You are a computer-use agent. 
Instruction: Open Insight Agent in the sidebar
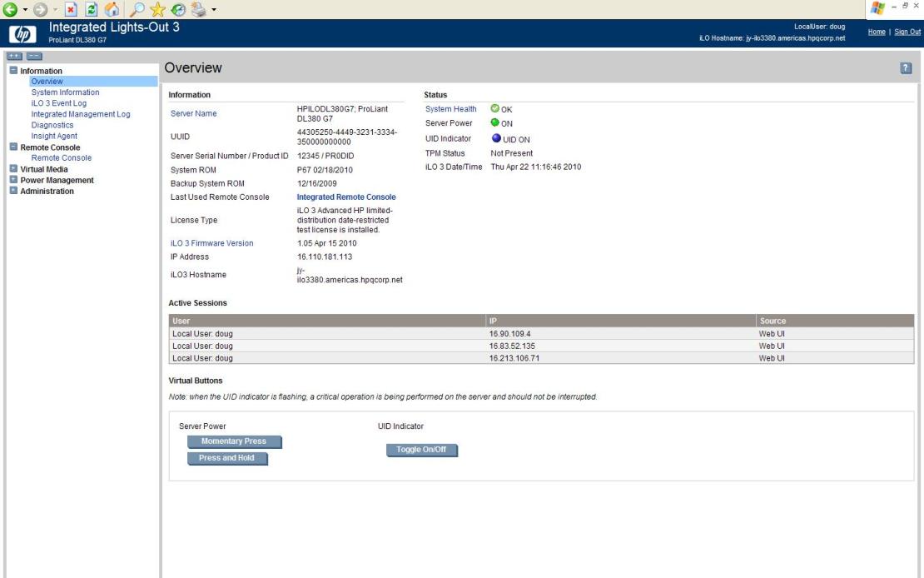pos(54,136)
